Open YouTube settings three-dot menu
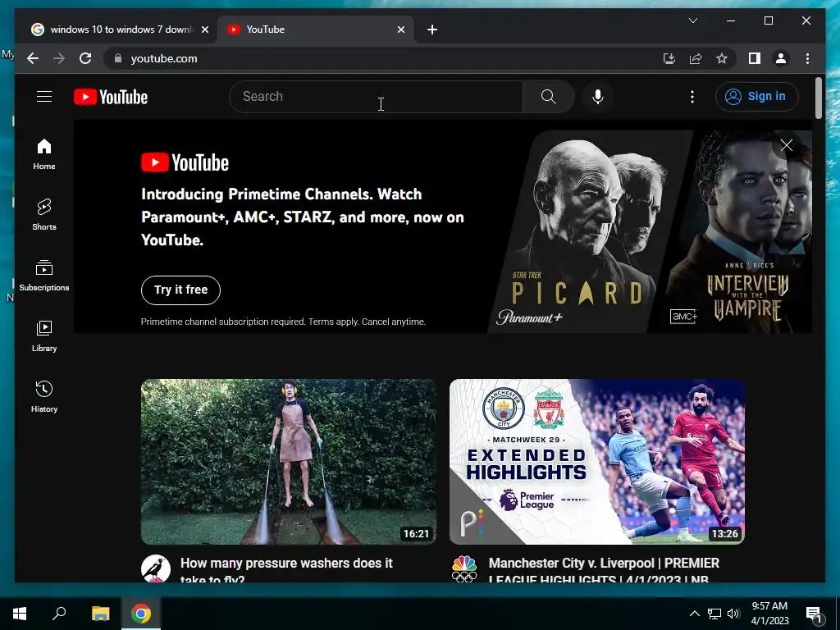840x630 pixels. tap(692, 97)
